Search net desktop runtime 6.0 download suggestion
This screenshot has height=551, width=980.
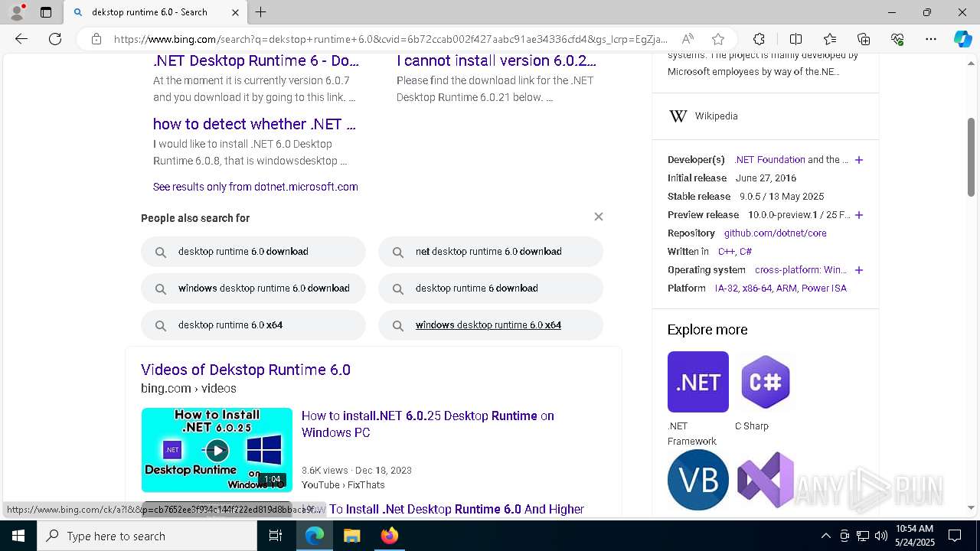491,251
